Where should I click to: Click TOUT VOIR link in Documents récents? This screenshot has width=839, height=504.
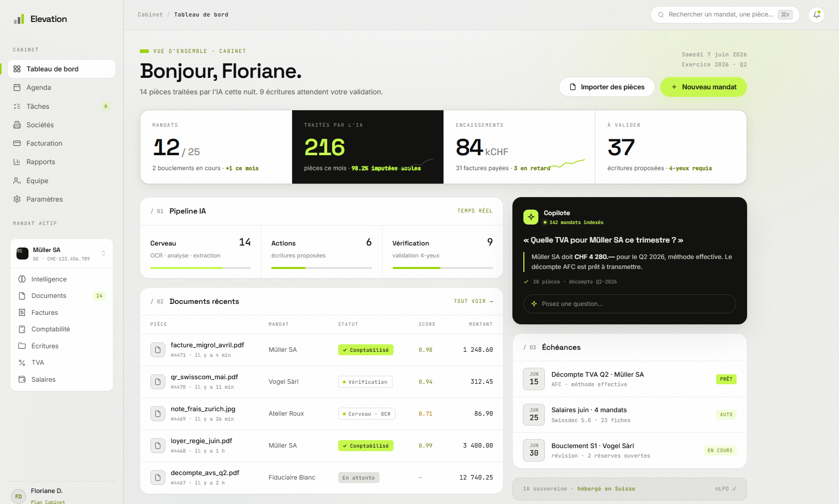tap(473, 301)
